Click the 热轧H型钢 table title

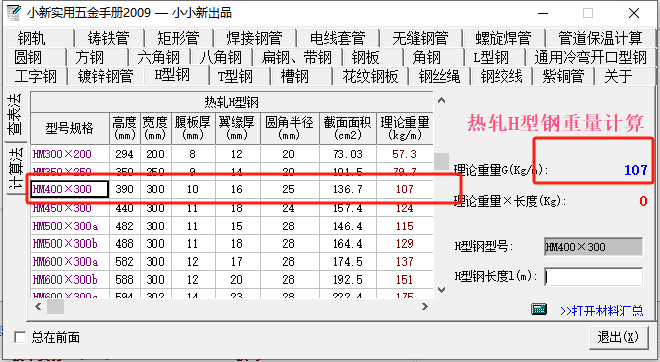point(232,102)
